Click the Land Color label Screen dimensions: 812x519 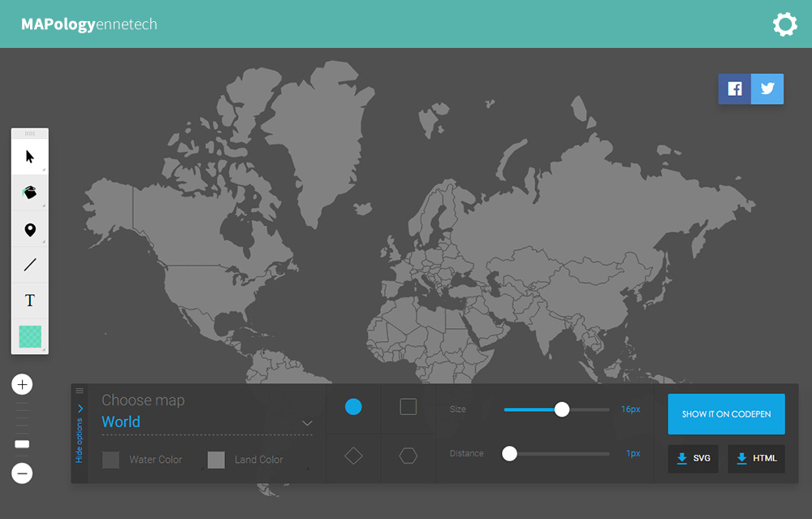(x=258, y=460)
